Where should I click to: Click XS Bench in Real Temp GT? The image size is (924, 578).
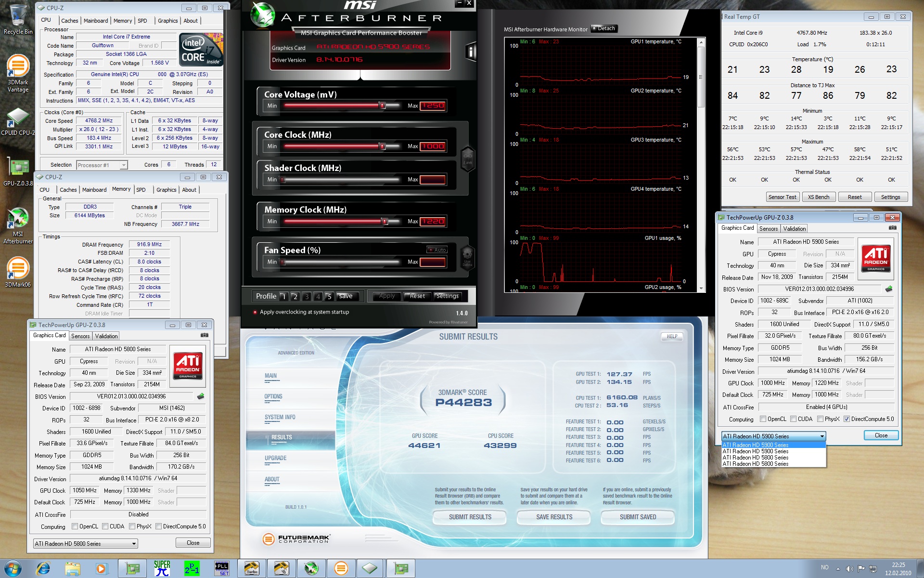818,197
